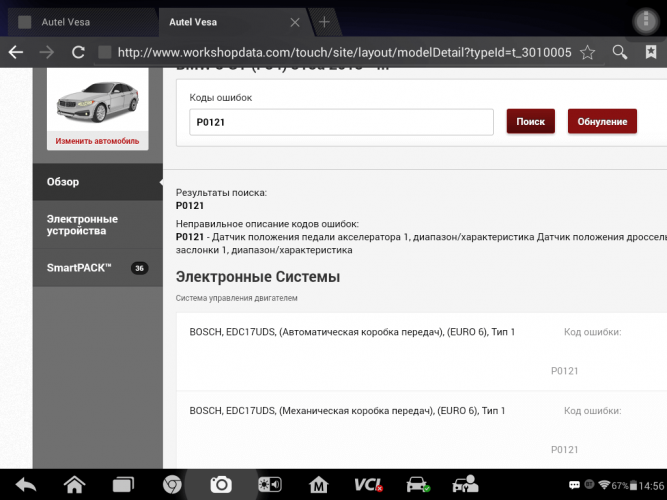This screenshot has height=500, width=667.
Task: Open the MaxiSys M home icon
Action: tap(319, 485)
